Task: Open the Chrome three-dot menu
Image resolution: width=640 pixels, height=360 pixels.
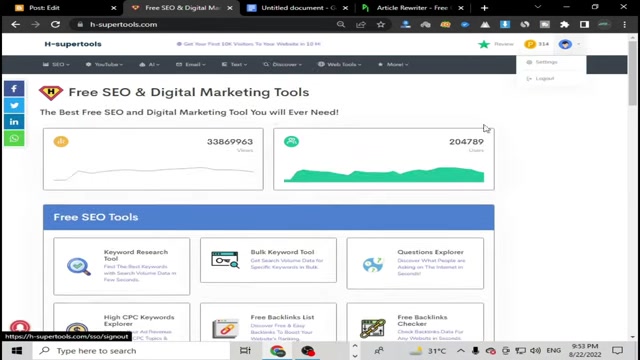Action: pos(624,24)
